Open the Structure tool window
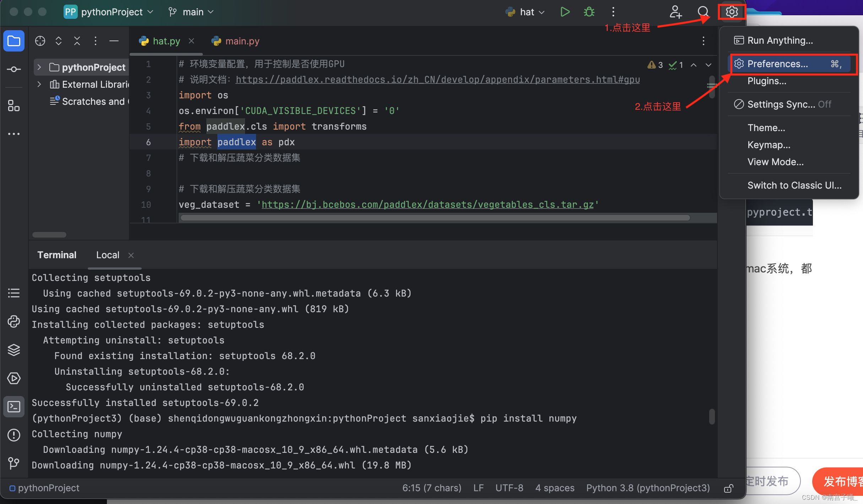863x504 pixels. click(13, 105)
